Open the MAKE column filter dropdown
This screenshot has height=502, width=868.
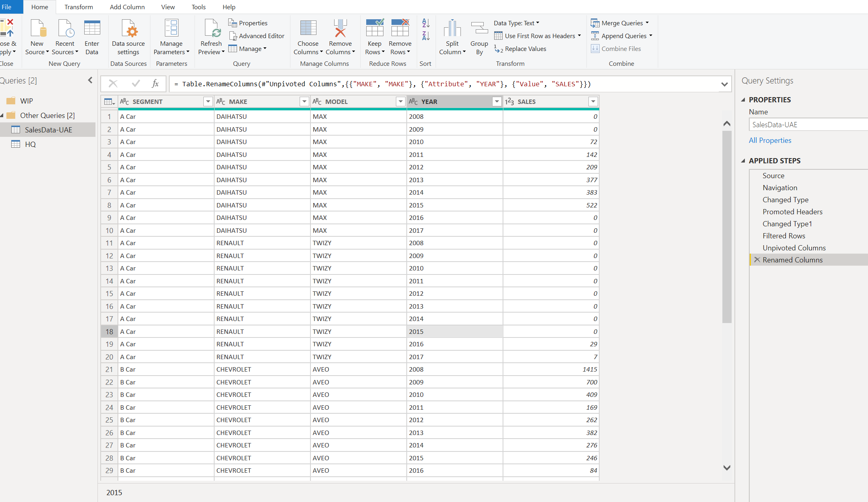[x=304, y=102]
